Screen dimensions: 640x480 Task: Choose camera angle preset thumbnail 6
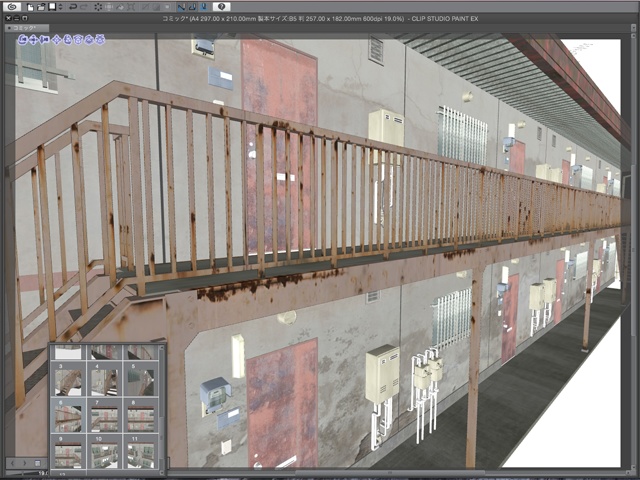click(68, 416)
